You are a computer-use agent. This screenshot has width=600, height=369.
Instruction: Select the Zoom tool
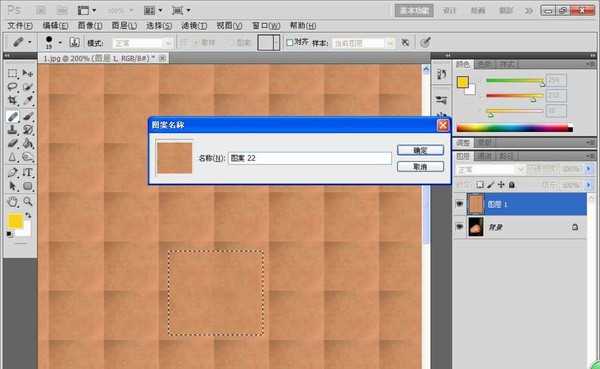28,201
